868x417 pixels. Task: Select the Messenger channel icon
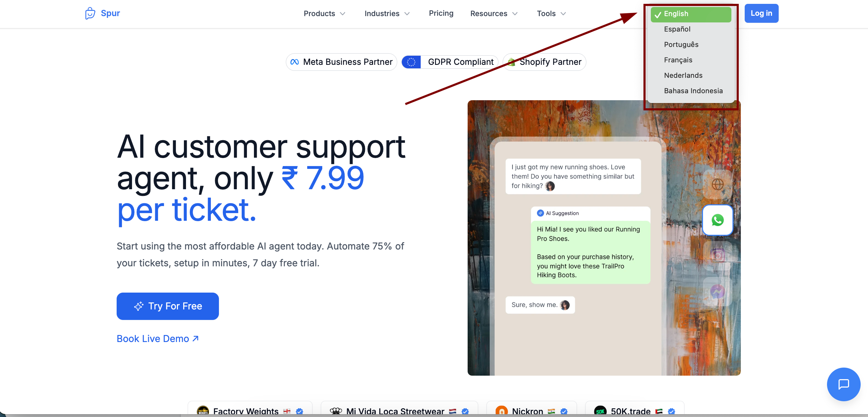tap(717, 291)
